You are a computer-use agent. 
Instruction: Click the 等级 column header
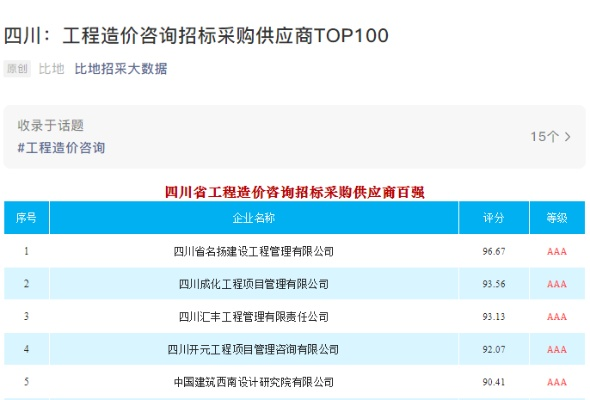557,217
